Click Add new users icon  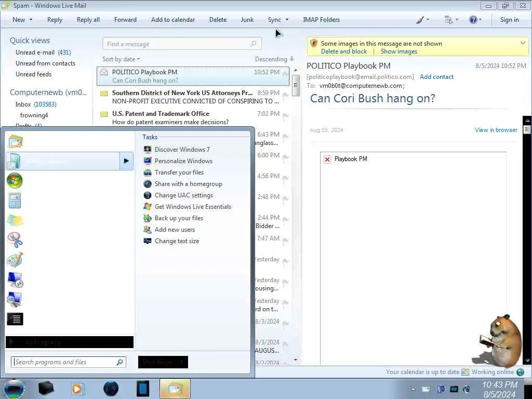pos(147,230)
